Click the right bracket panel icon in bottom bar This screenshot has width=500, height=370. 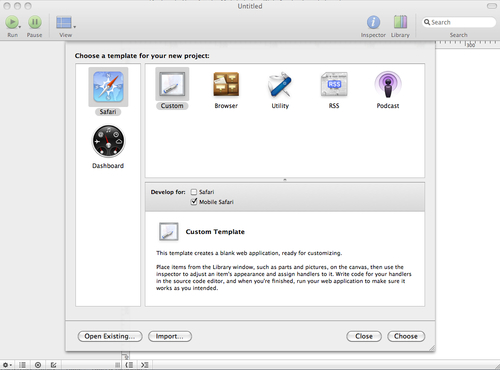[144, 365]
